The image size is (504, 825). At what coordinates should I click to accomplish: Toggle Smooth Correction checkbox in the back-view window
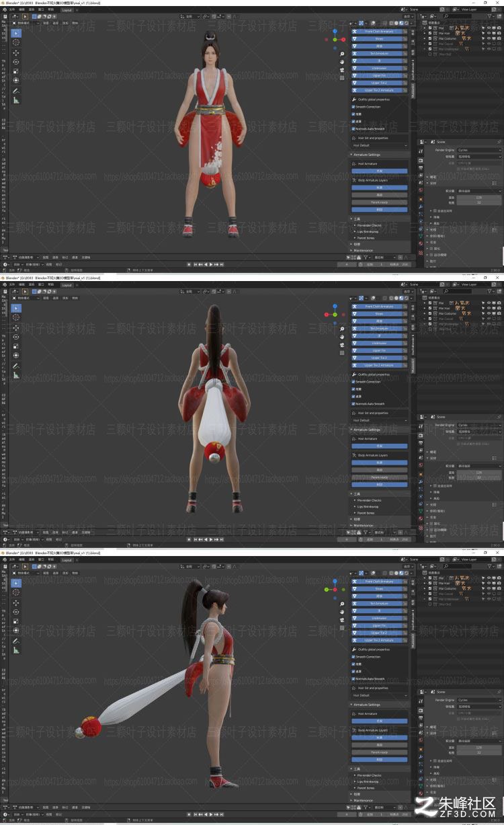(353, 382)
